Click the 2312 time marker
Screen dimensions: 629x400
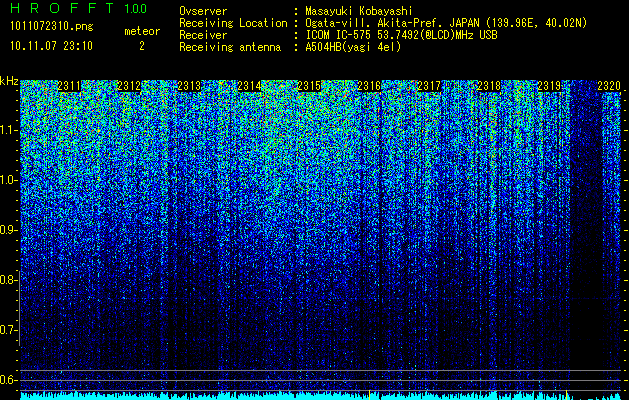[129, 86]
